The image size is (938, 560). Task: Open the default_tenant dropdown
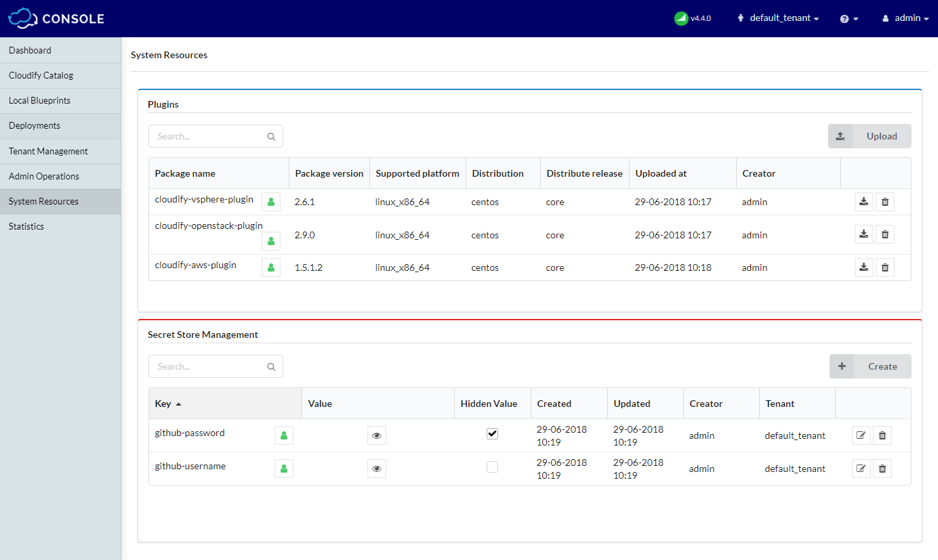coord(778,18)
